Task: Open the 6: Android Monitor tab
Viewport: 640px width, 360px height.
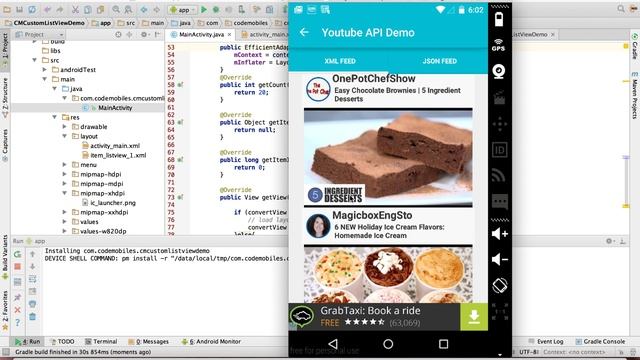Action: click(211, 342)
